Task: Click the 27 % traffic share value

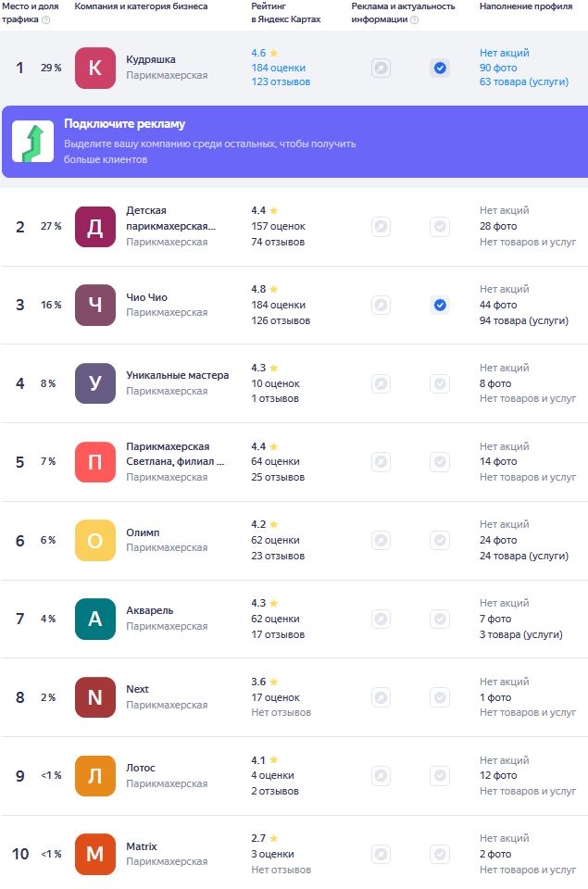Action: coord(51,226)
